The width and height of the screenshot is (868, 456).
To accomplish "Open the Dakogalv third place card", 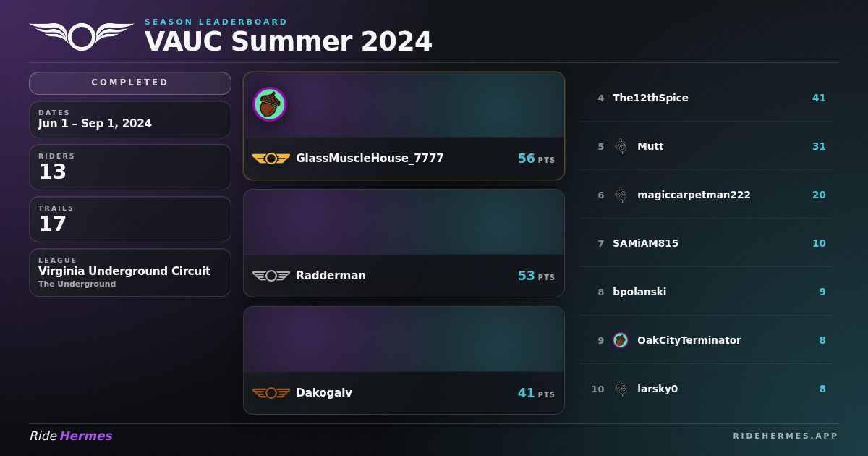I will [x=404, y=360].
